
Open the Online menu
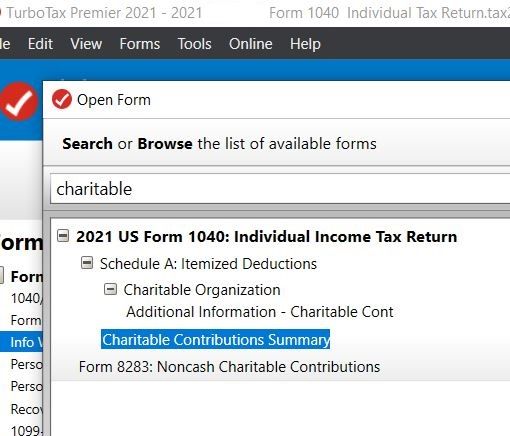pos(251,44)
